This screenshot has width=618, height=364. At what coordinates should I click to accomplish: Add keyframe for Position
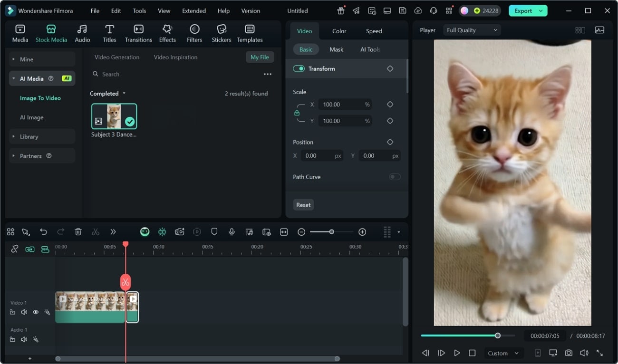click(x=390, y=142)
